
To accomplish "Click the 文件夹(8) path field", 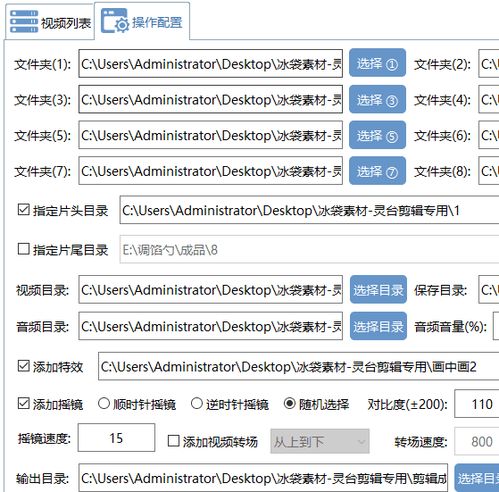I will pos(489,171).
